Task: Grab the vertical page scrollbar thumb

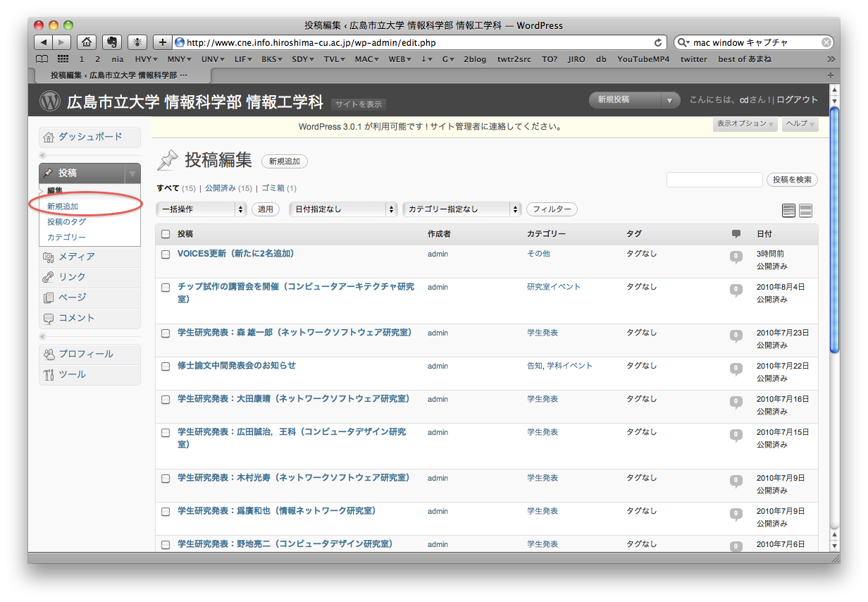Action: [835, 229]
